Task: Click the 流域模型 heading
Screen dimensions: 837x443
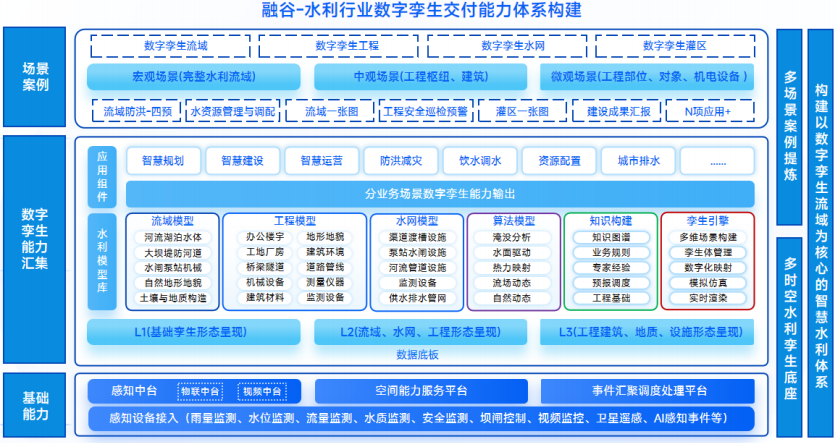Action: [172, 221]
